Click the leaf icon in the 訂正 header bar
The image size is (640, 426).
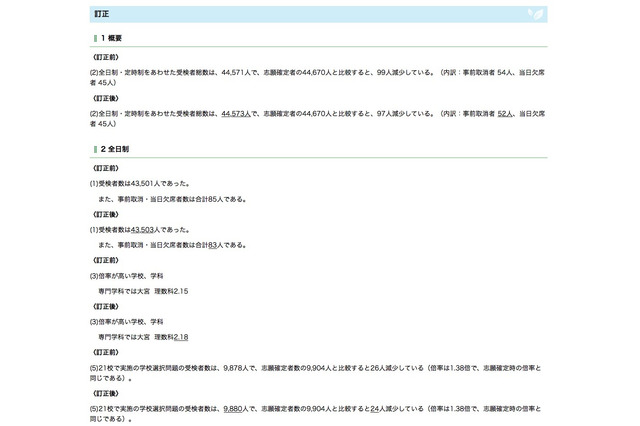coord(535,14)
